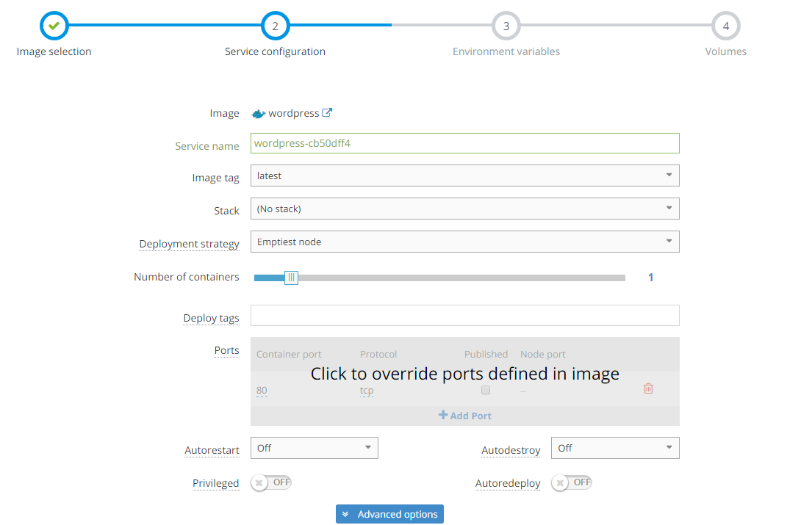Image resolution: width=812 pixels, height=525 pixels.
Task: Select the Autodestroy dropdown
Action: (615, 448)
